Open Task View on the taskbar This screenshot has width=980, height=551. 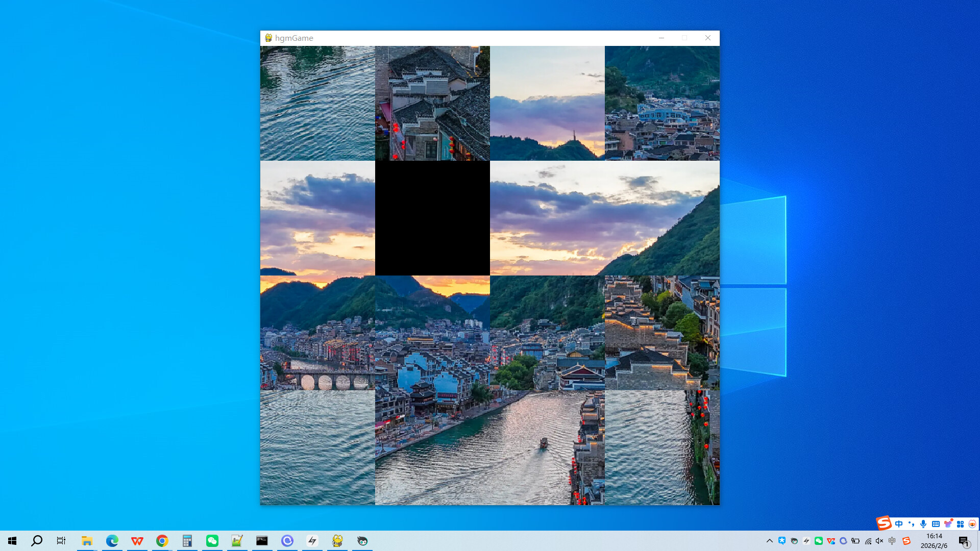(x=61, y=541)
